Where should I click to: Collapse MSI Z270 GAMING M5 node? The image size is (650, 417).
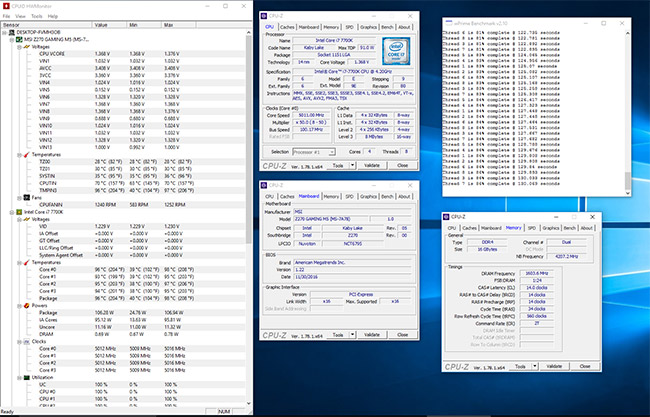pyautogui.click(x=12, y=39)
